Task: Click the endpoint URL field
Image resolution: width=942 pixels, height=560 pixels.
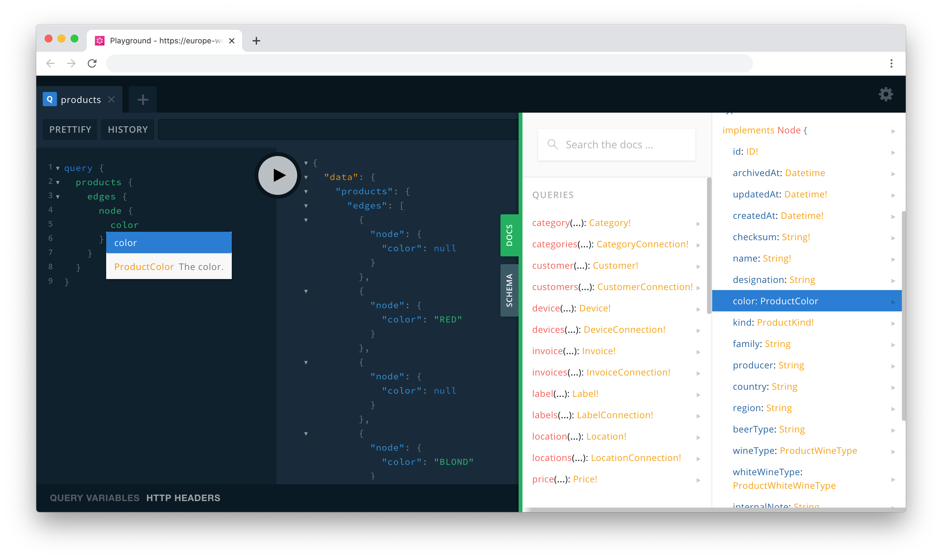Action: coord(338,129)
